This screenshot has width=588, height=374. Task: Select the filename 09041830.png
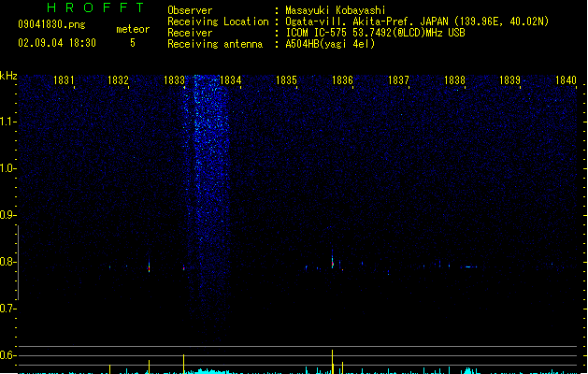tap(51, 24)
